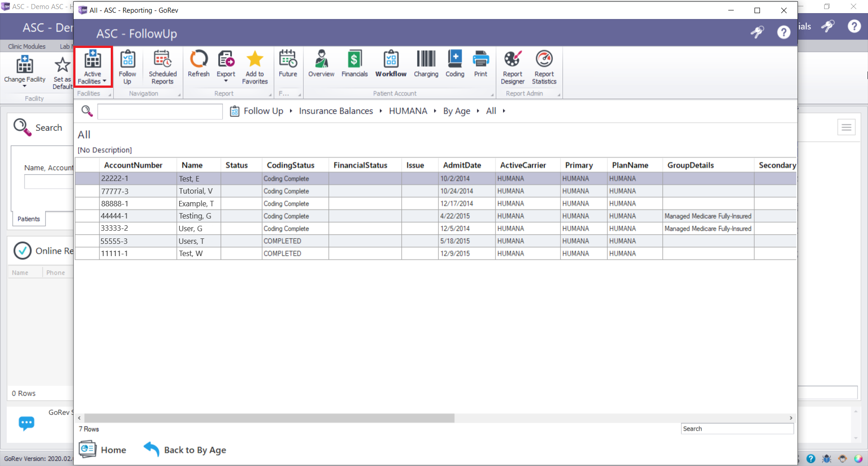Viewport: 868px width, 466px height.
Task: Open the Charging barcode tool
Action: click(426, 64)
